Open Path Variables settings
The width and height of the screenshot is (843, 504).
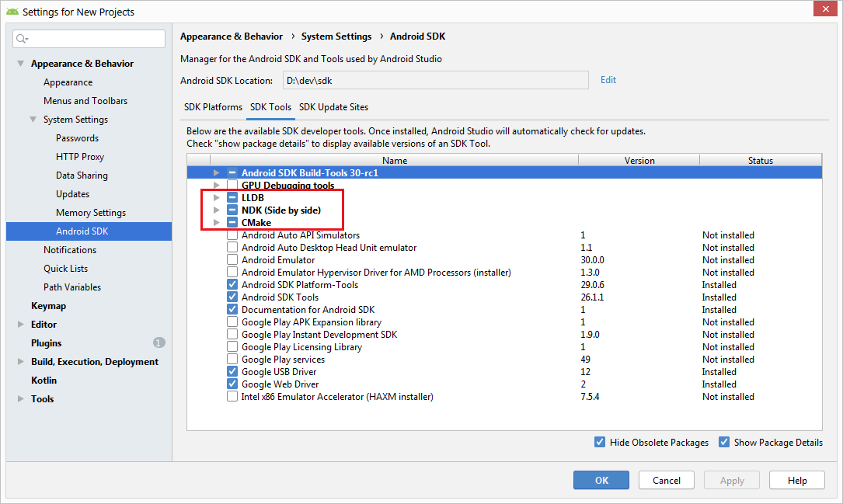(x=72, y=287)
